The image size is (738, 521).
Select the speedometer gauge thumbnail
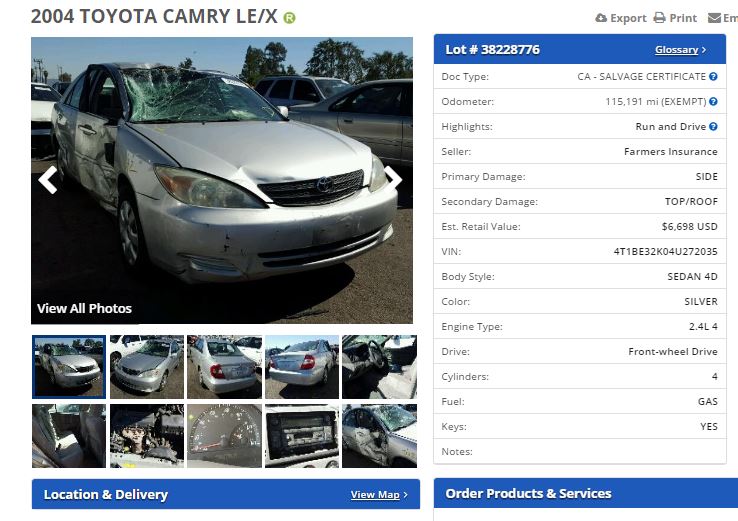click(x=225, y=436)
